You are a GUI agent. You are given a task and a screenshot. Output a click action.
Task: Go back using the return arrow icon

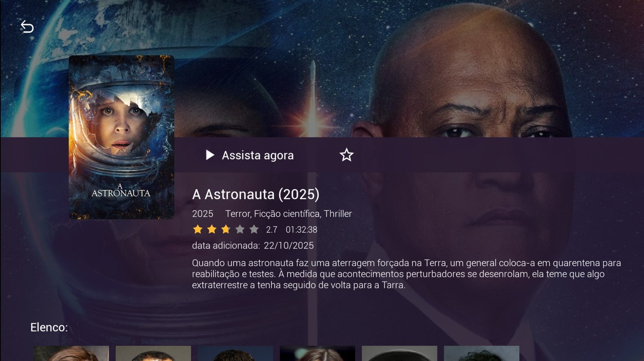27,27
